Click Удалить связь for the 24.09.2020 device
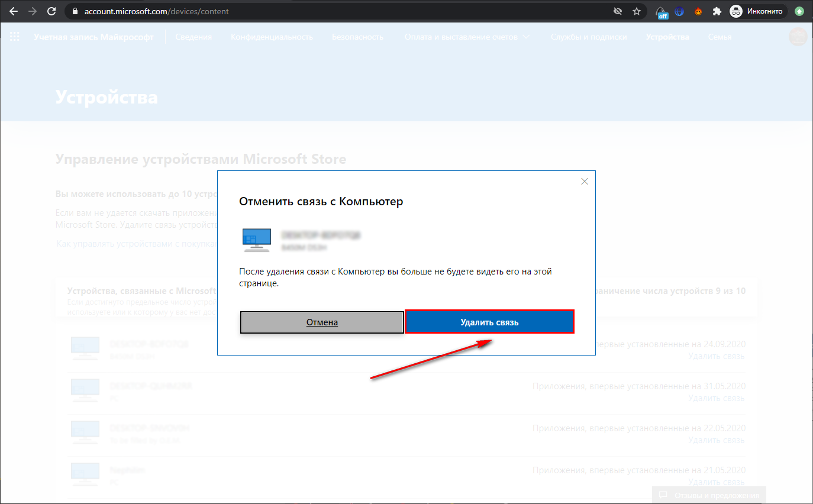The height and width of the screenshot is (504, 813). coord(716,356)
